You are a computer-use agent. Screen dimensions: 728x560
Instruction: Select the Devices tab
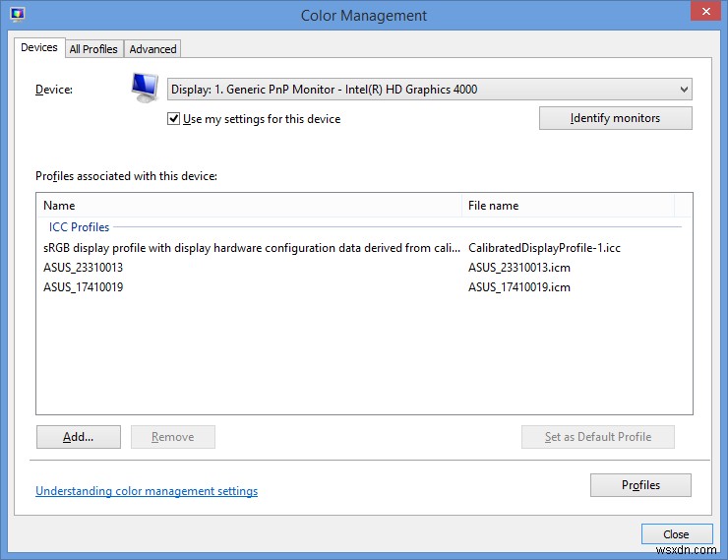pyautogui.click(x=39, y=48)
